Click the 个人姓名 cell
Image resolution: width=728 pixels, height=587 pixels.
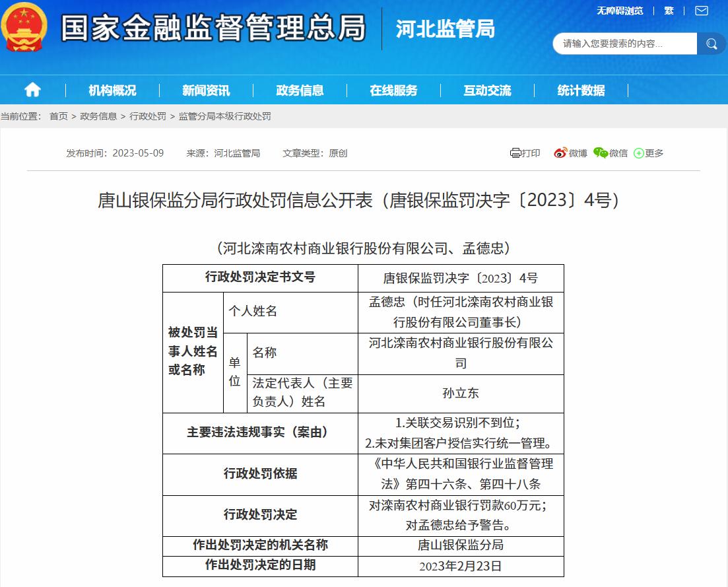tap(290, 312)
